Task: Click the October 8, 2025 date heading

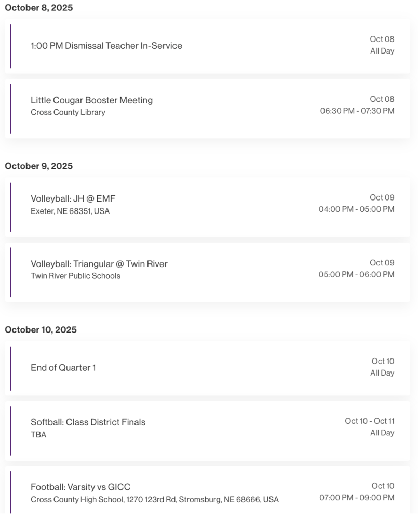Action: [39, 8]
